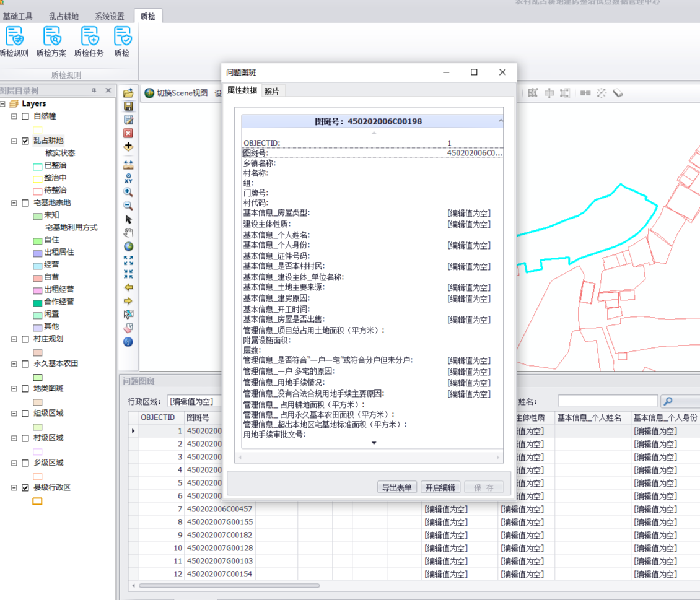Open the 基础工具 ribbon tab
This screenshot has height=600, width=700.
coord(18,17)
